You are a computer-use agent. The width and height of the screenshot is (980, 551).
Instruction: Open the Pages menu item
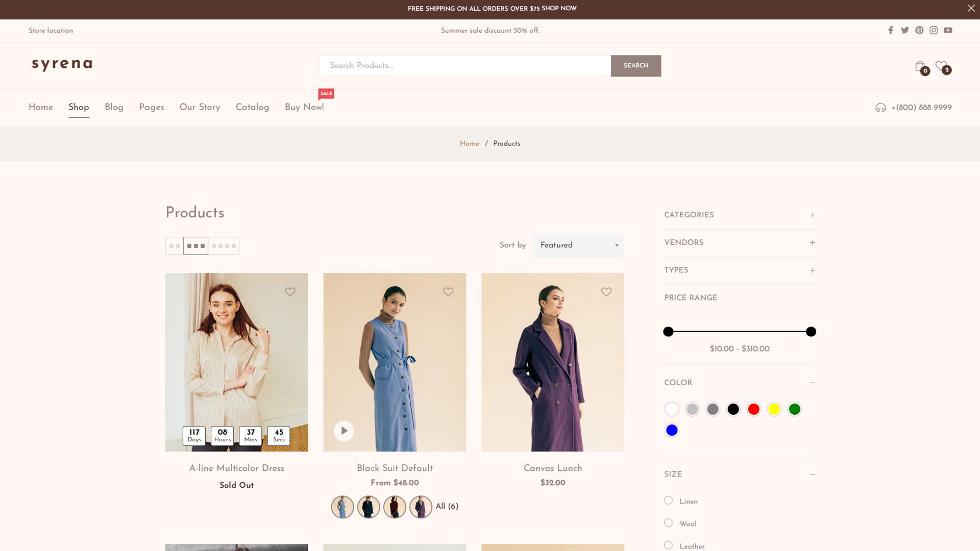(152, 107)
